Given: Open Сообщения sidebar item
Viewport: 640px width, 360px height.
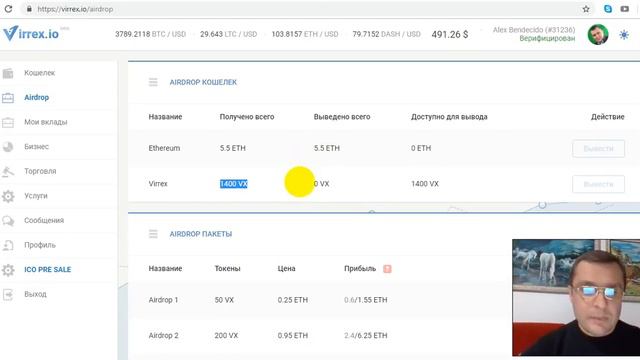Looking at the screenshot, I should point(44,220).
